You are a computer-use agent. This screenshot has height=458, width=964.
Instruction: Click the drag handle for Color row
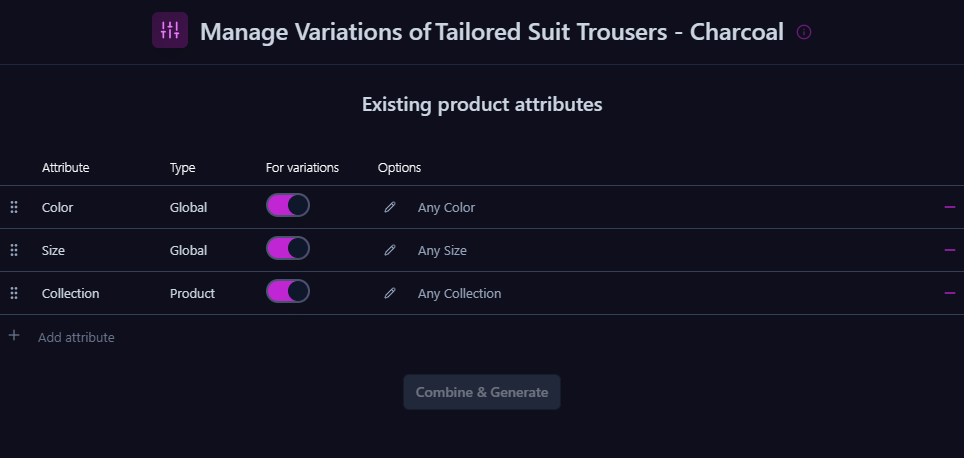[14, 207]
